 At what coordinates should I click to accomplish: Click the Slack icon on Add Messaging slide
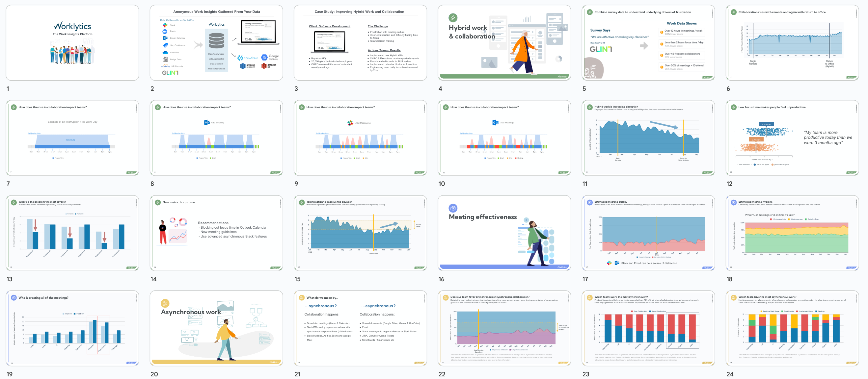tap(350, 123)
